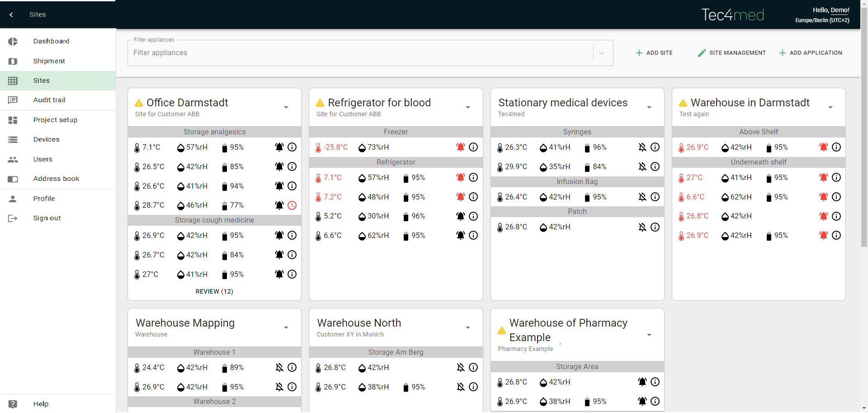868x413 pixels.
Task: Go to the Shipment page
Action: tap(49, 61)
